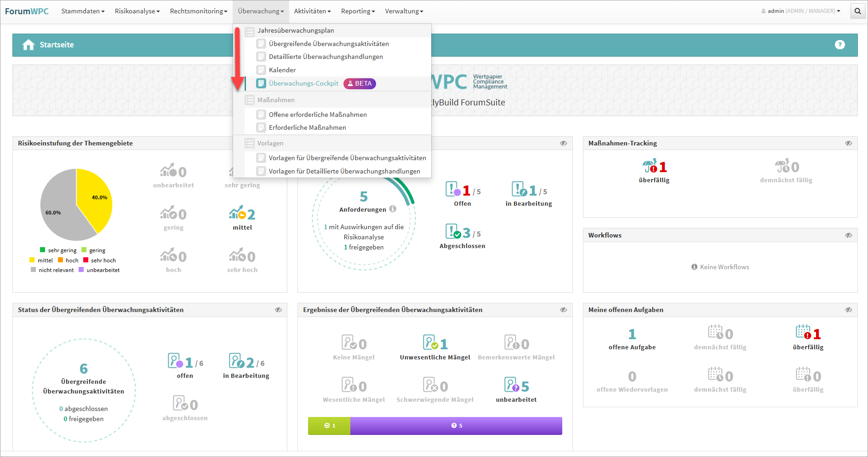
Task: Click the mittel risk chart icon
Action: pos(237,213)
